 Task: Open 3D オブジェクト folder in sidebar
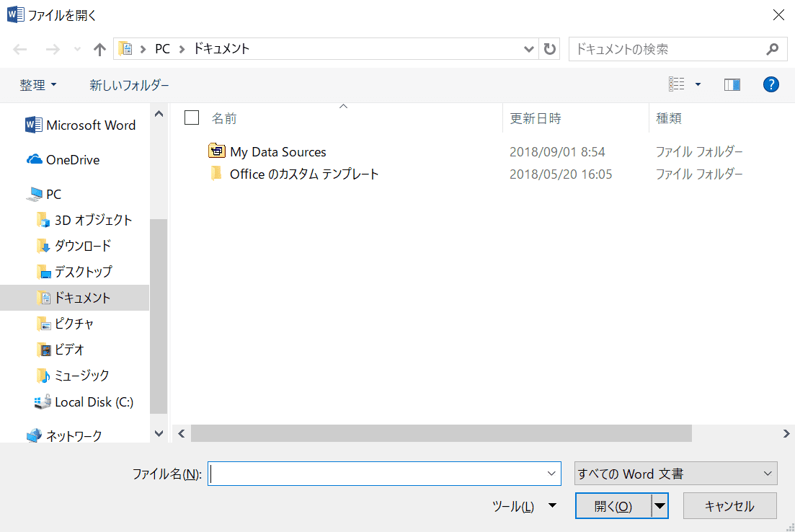pyautogui.click(x=84, y=220)
